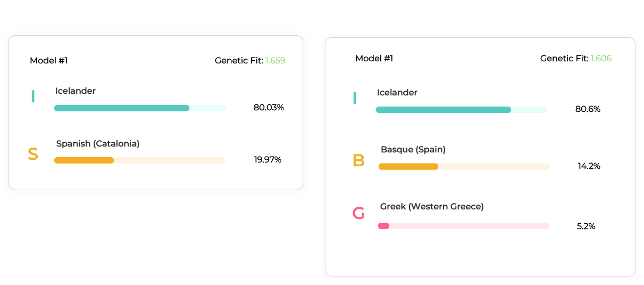Click the teal I icon in right card

pyautogui.click(x=355, y=98)
